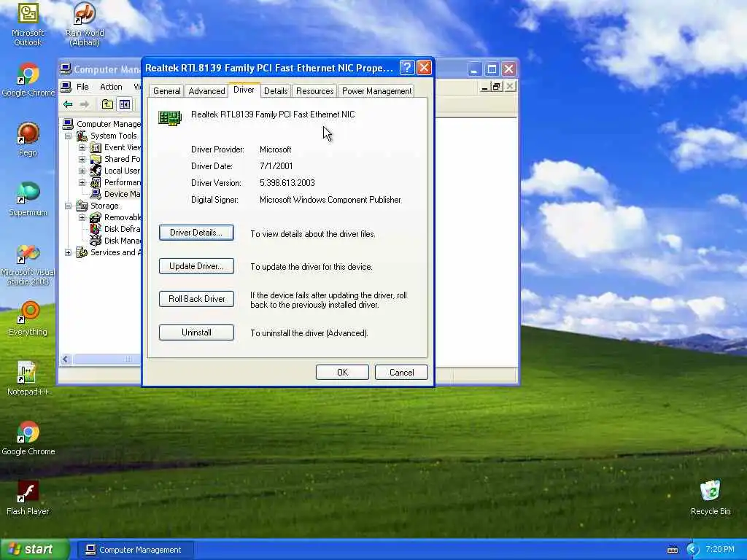Click Cancel in the Properties dialog
The image size is (747, 560).
point(401,373)
